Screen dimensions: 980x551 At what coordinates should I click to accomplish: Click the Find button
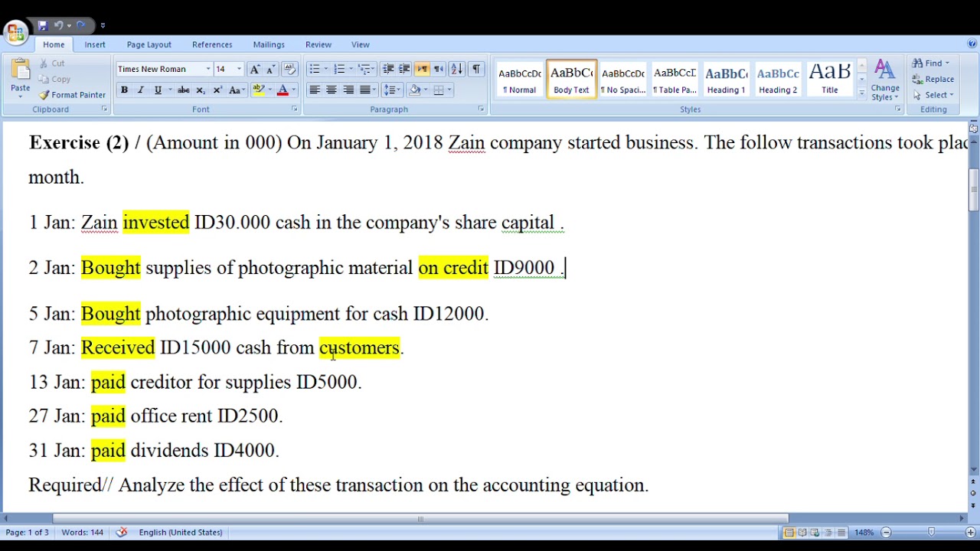930,64
